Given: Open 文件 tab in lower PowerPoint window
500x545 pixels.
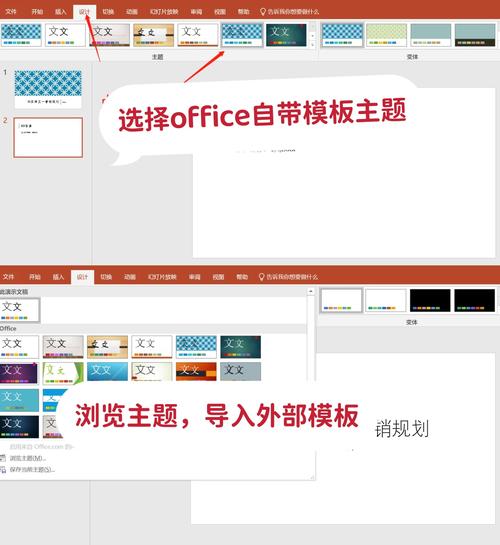Looking at the screenshot, I should (x=8, y=277).
